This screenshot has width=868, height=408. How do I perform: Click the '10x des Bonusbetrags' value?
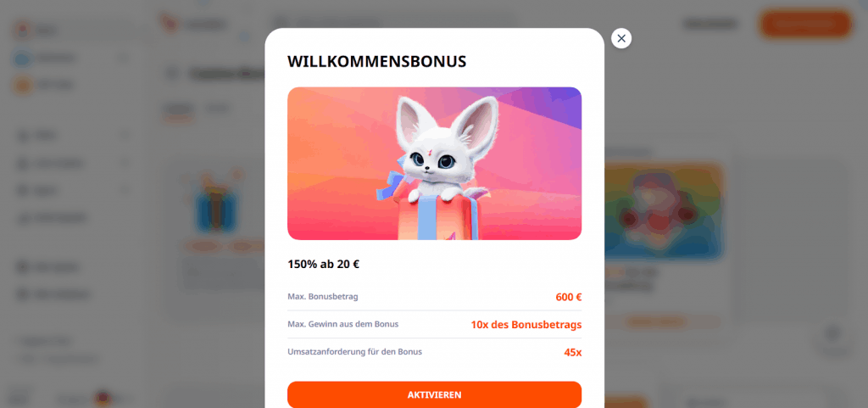tap(526, 324)
